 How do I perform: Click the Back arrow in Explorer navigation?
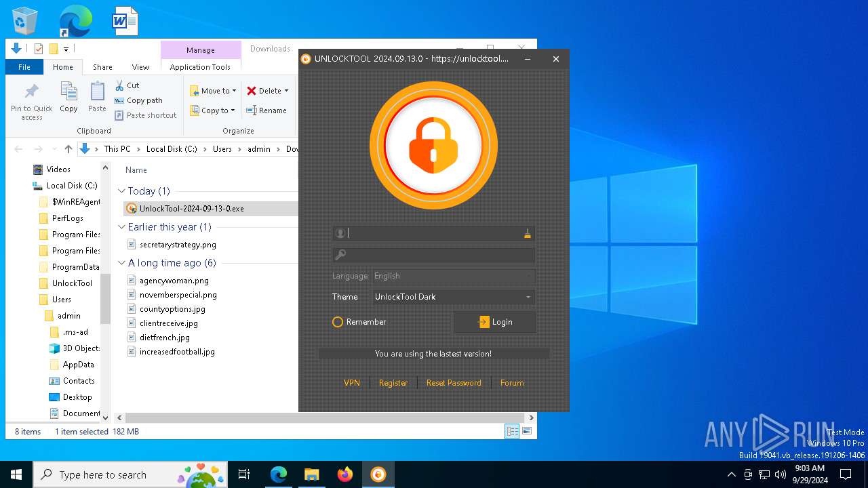(x=18, y=149)
